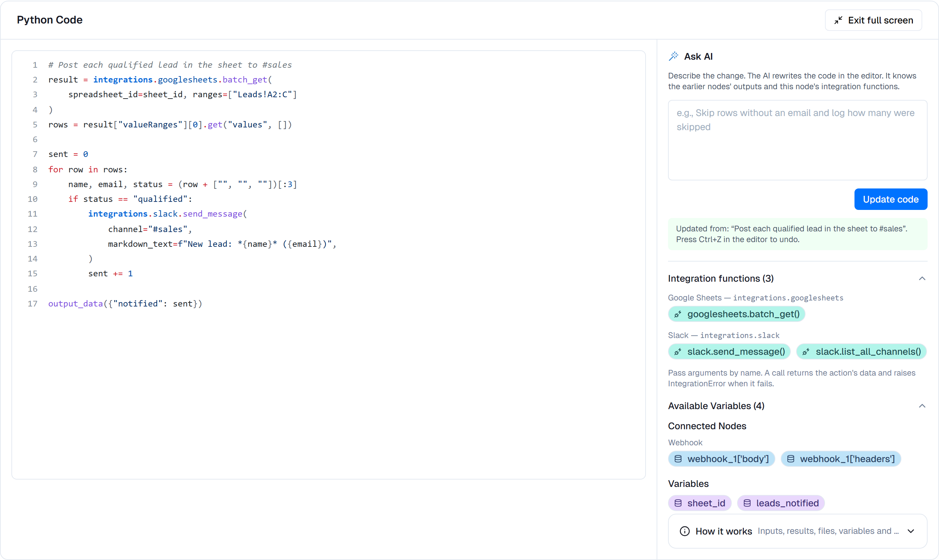Screen dimensions: 939x560
Task: Click database icon on leads_notified chip
Action: click(747, 503)
